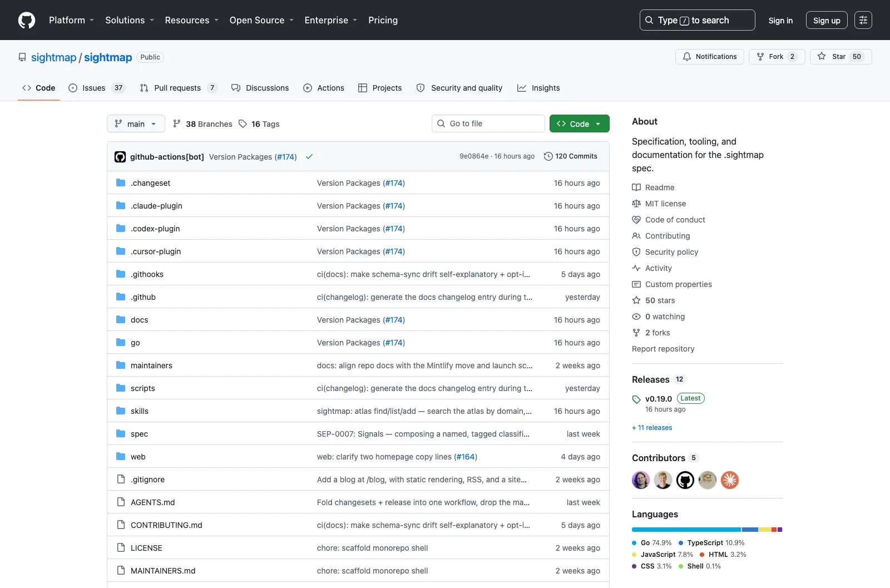This screenshot has height=588, width=890.
Task: Click the pulse icon beside Activity
Action: [636, 268]
